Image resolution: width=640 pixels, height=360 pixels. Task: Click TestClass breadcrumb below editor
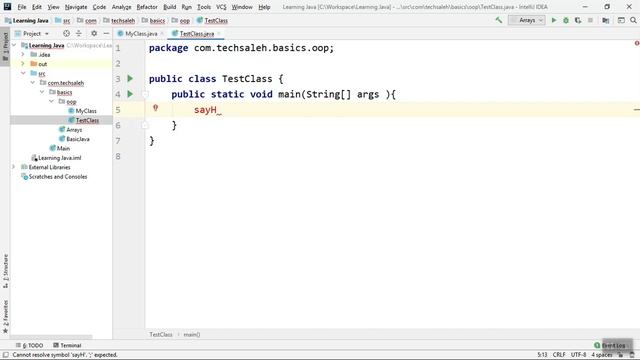161,335
